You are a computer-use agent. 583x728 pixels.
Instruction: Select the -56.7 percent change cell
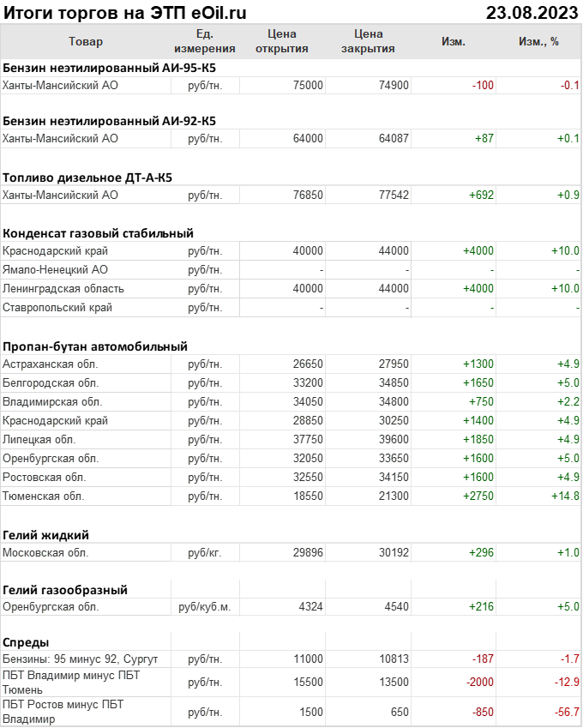click(x=565, y=713)
